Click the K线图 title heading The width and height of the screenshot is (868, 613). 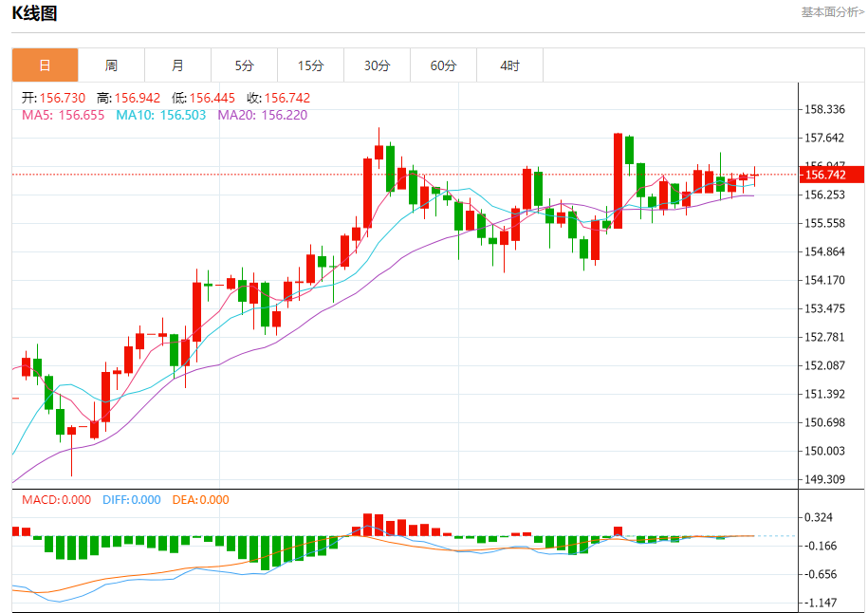tap(34, 12)
